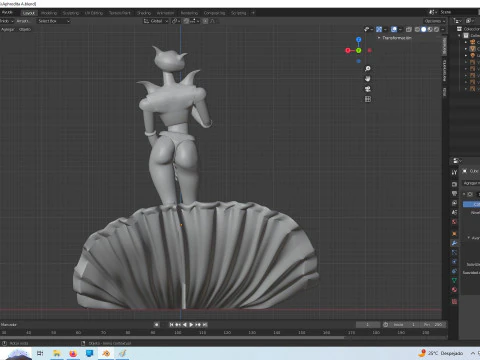Open the Agregar menu in viewport header
480x360 pixels.
click(x=8, y=29)
